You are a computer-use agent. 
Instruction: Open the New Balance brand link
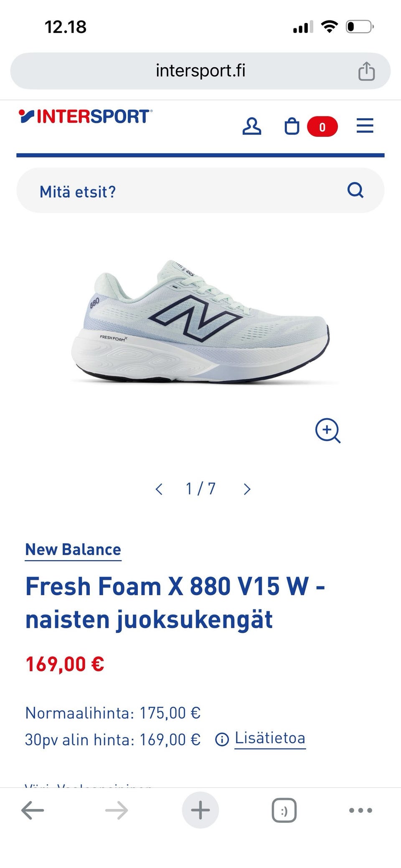(x=73, y=550)
